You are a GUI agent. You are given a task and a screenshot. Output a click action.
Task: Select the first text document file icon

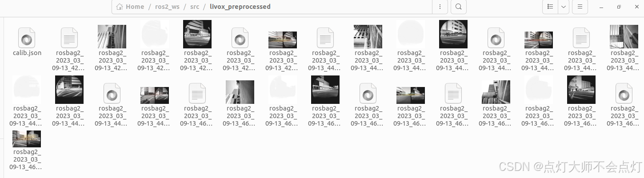click(x=69, y=38)
